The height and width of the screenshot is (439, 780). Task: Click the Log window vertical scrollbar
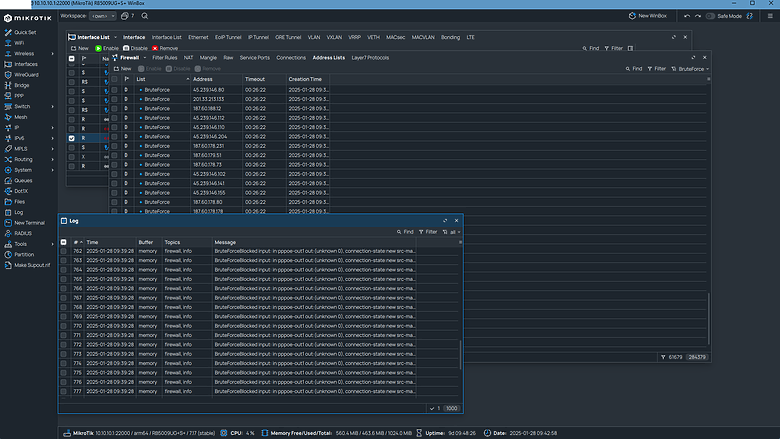460,354
